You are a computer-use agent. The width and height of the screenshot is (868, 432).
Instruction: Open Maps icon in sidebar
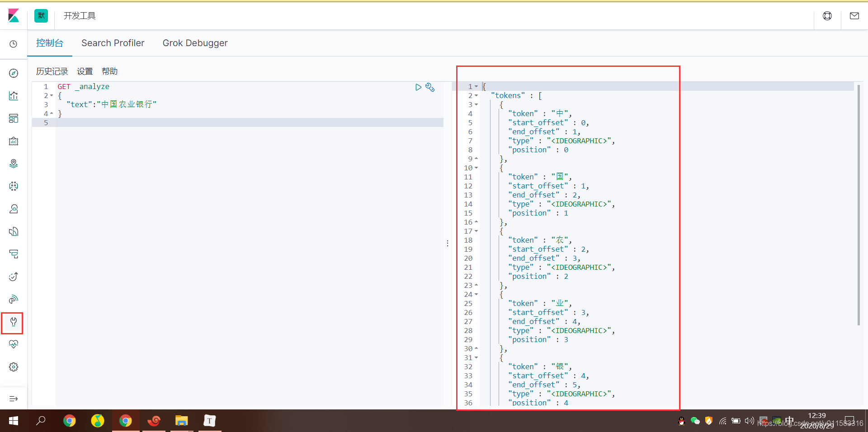pos(14,164)
